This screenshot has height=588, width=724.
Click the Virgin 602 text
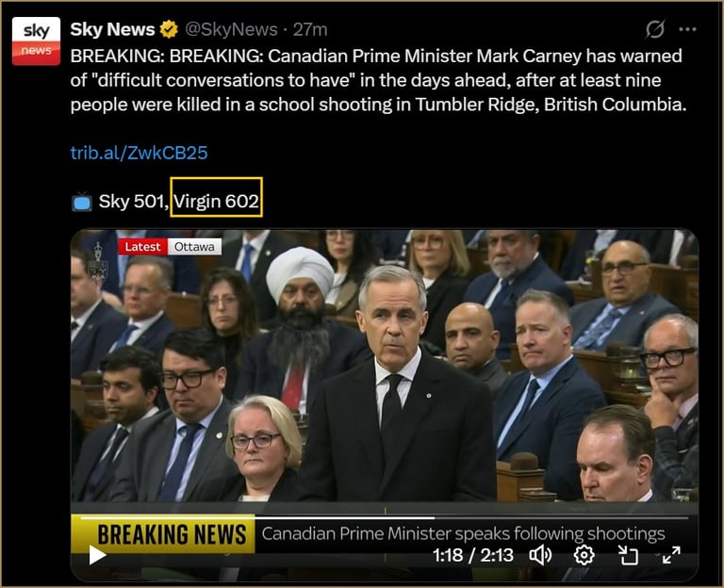point(216,202)
